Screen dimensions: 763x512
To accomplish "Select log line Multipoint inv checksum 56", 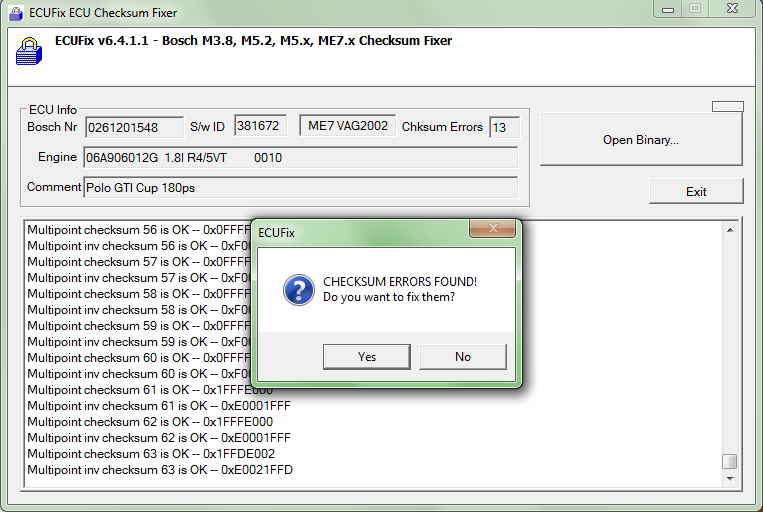I will tap(139, 246).
